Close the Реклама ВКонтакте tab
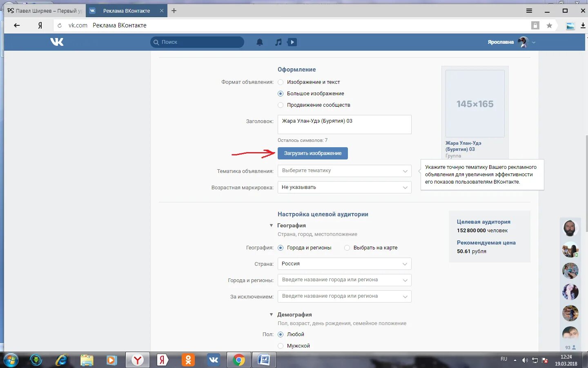The image size is (588, 368). coord(162,11)
